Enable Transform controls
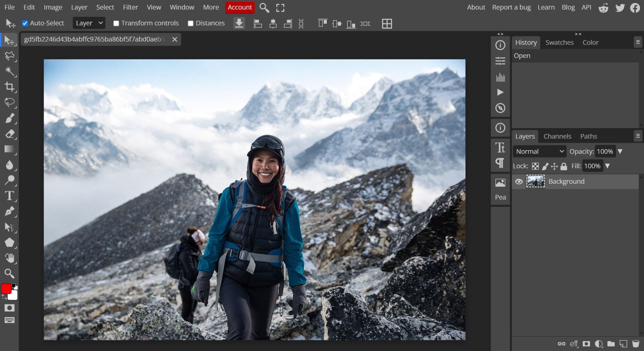644x351 pixels. pyautogui.click(x=116, y=23)
